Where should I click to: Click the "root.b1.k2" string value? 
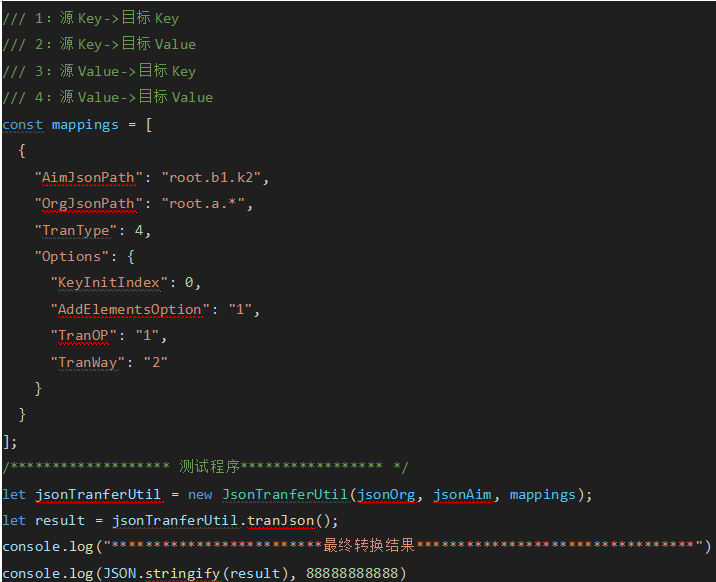[215, 177]
